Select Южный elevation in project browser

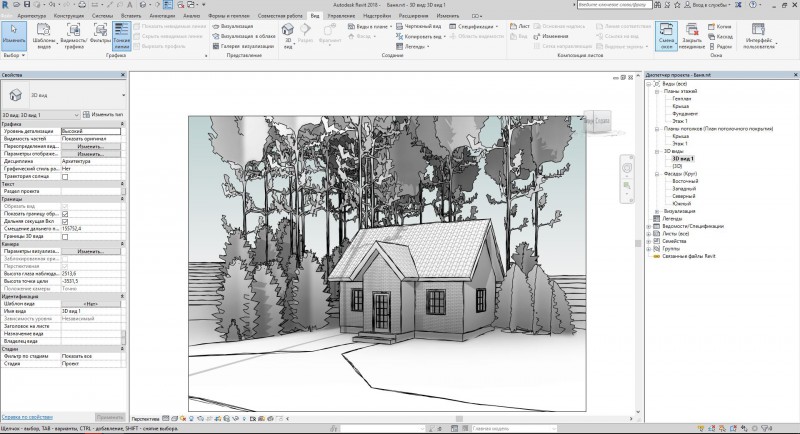[x=682, y=203]
